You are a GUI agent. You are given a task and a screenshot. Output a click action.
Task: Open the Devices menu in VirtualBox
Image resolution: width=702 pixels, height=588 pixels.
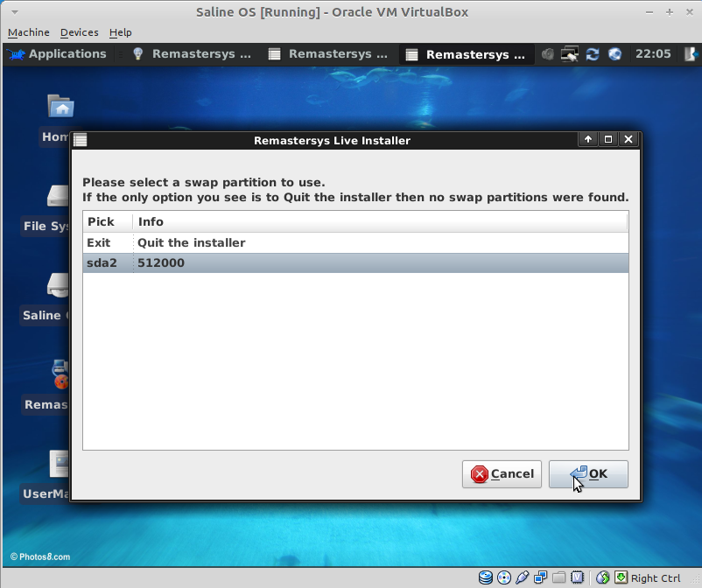pyautogui.click(x=80, y=32)
